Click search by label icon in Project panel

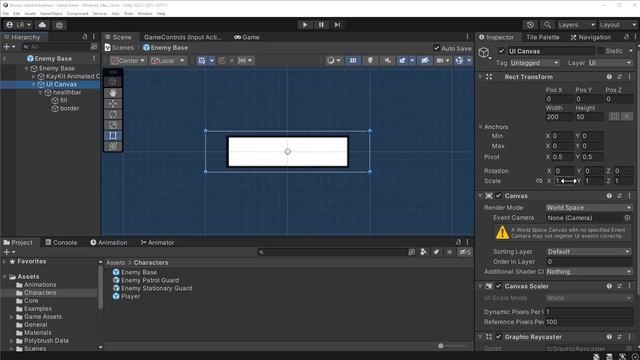click(x=436, y=252)
